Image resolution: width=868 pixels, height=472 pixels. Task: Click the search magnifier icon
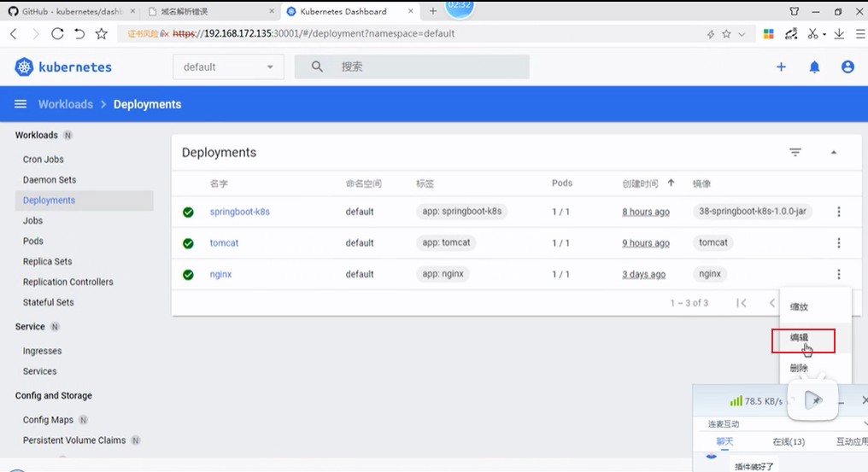[317, 67]
